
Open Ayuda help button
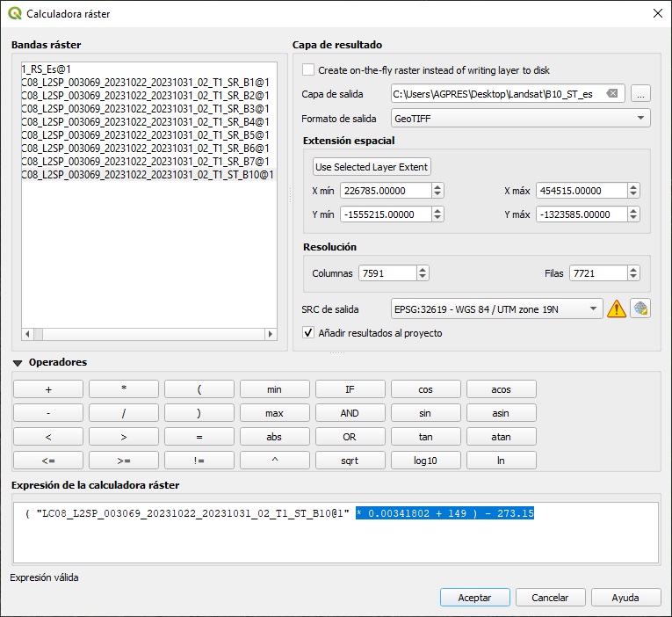(625, 598)
